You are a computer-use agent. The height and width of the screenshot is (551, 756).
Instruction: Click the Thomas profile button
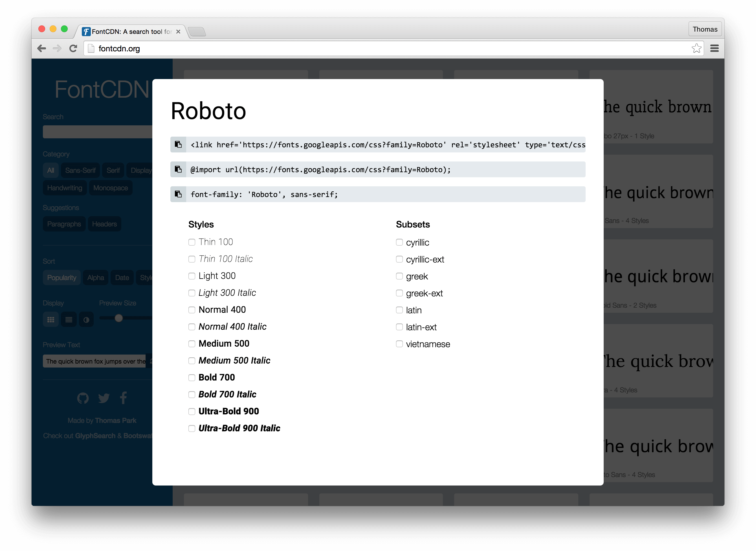[705, 29]
